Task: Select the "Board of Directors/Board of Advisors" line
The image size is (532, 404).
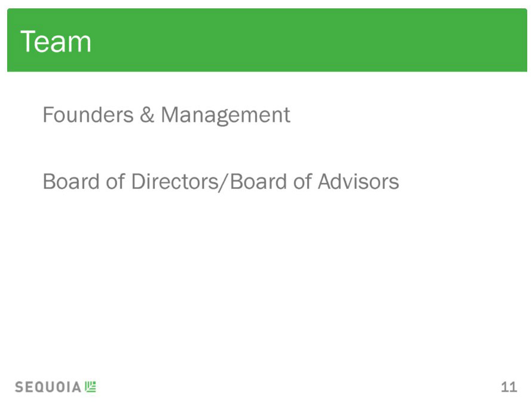Action: click(x=221, y=182)
